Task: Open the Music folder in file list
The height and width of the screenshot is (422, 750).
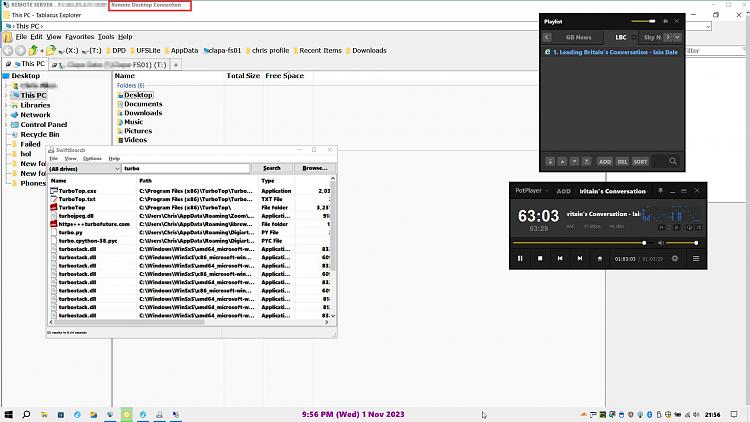Action: click(x=133, y=122)
